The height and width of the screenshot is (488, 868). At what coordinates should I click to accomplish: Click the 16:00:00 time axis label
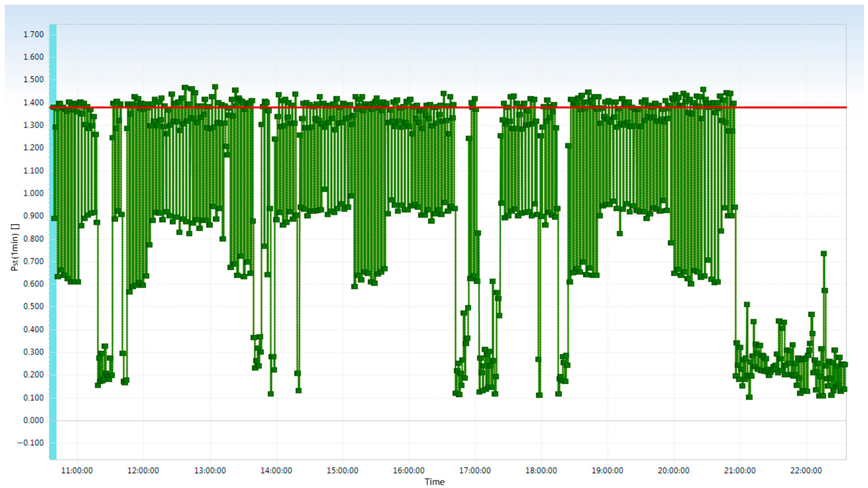coord(409,470)
